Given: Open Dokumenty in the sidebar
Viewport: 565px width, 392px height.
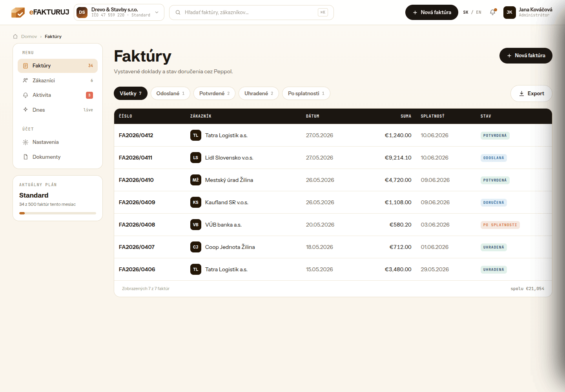Looking at the screenshot, I should coord(58,157).
